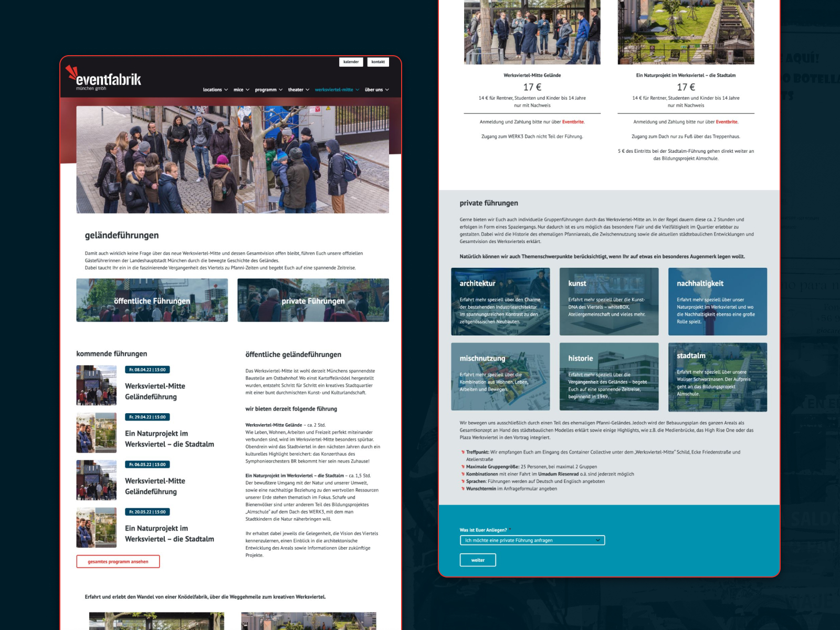The height and width of the screenshot is (630, 840).
Task: Open the programm navigation menu
Action: [x=269, y=90]
